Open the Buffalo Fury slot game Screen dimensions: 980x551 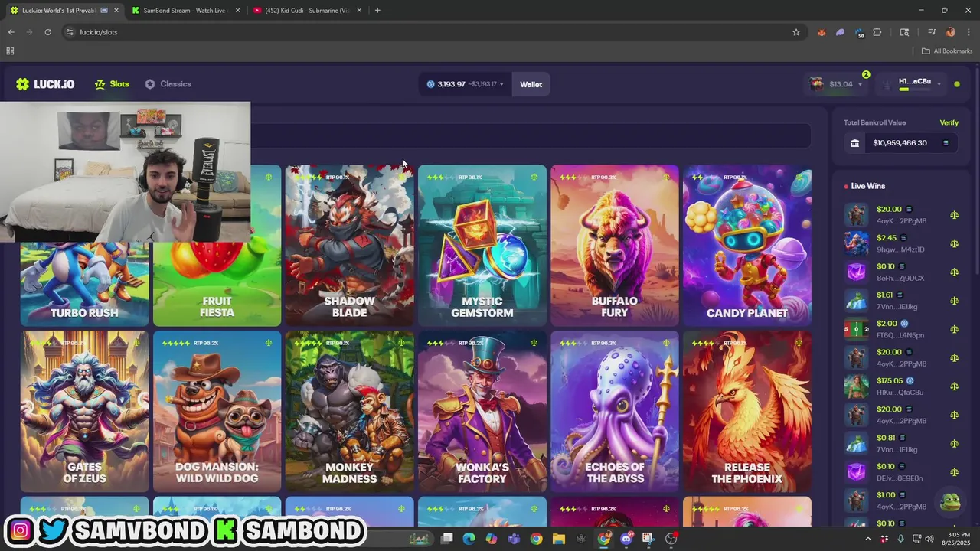[614, 246]
